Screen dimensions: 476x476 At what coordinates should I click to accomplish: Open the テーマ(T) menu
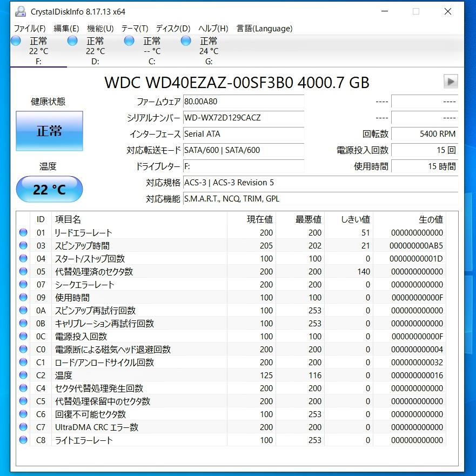pyautogui.click(x=135, y=29)
